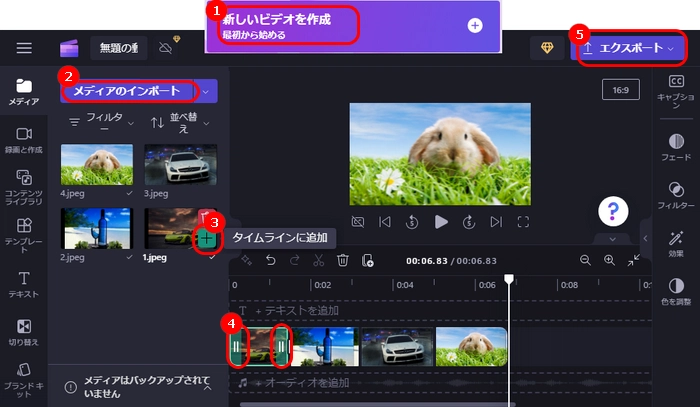Click the video preview canvas
This screenshot has width=700, height=407.
440,154
